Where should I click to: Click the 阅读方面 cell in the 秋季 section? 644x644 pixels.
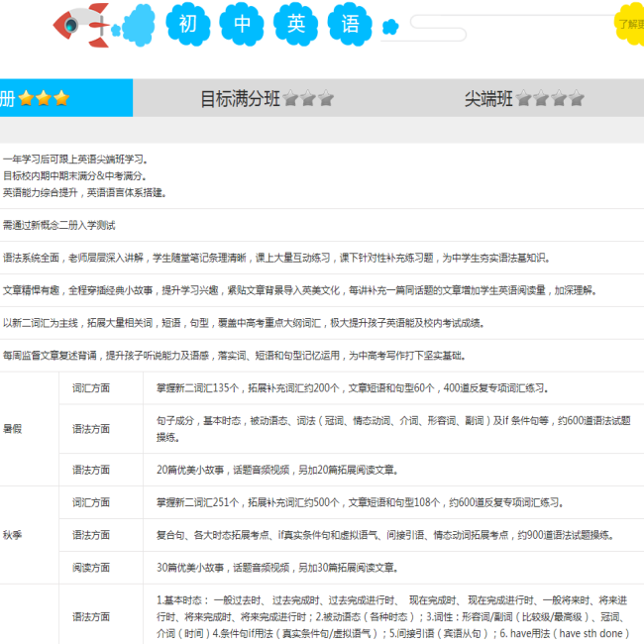[91, 568]
